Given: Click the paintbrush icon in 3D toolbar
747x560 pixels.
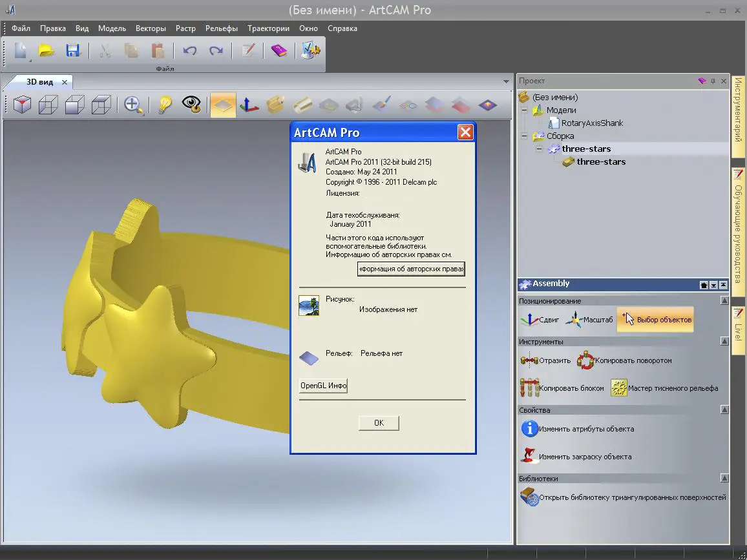Looking at the screenshot, I should pos(382,104).
